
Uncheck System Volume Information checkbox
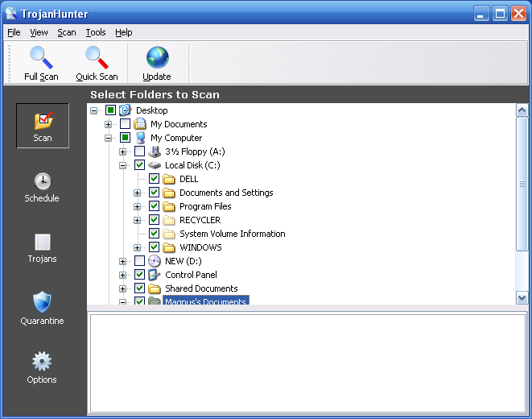click(x=154, y=234)
